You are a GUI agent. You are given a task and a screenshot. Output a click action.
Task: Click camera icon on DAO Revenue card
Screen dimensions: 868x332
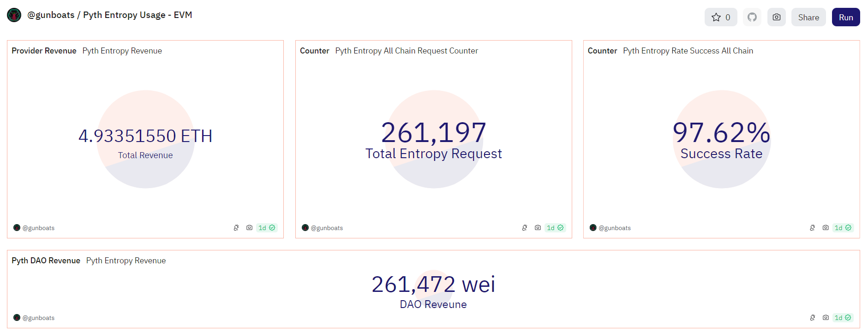826,318
